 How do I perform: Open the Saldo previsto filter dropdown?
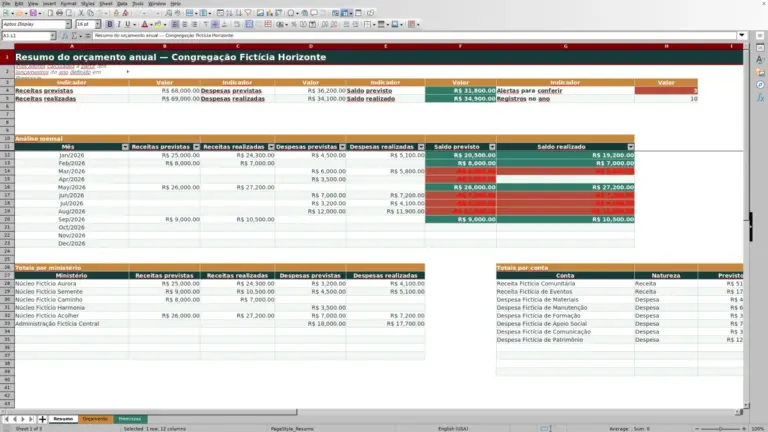click(x=492, y=147)
